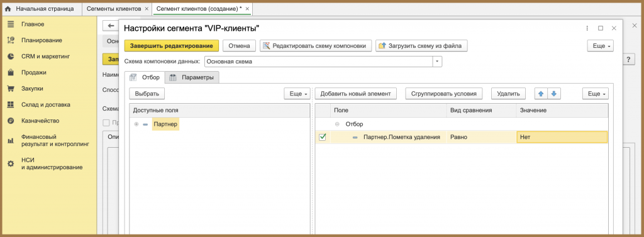Click Добавить новый элемент button

356,94
